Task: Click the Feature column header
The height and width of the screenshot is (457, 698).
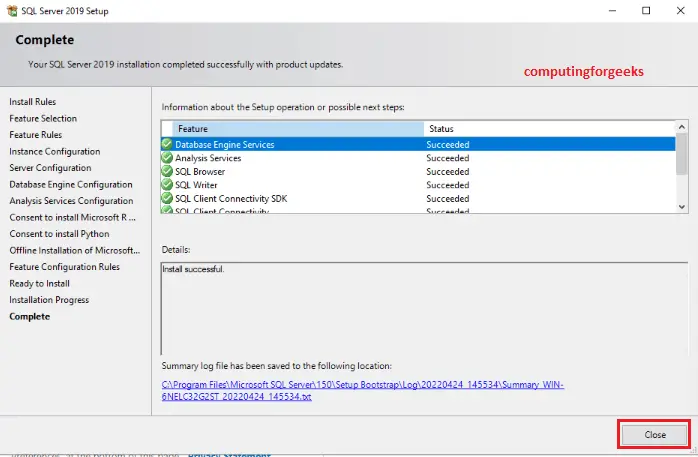Action: 298,129
